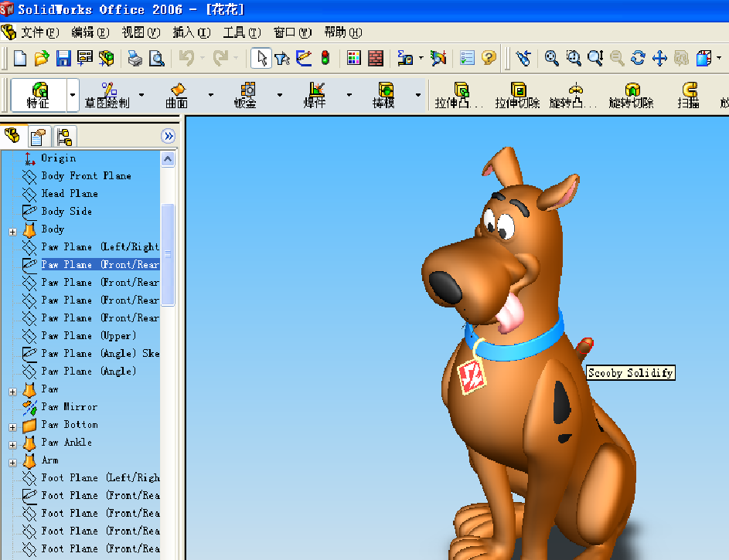729x560 pixels.
Task: Open the 帮助(H) menu
Action: [x=343, y=32]
